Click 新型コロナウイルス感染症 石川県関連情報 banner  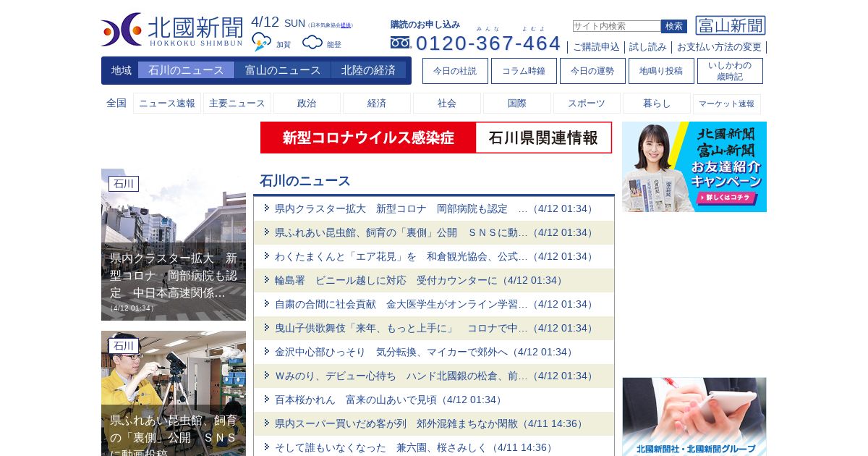point(436,138)
